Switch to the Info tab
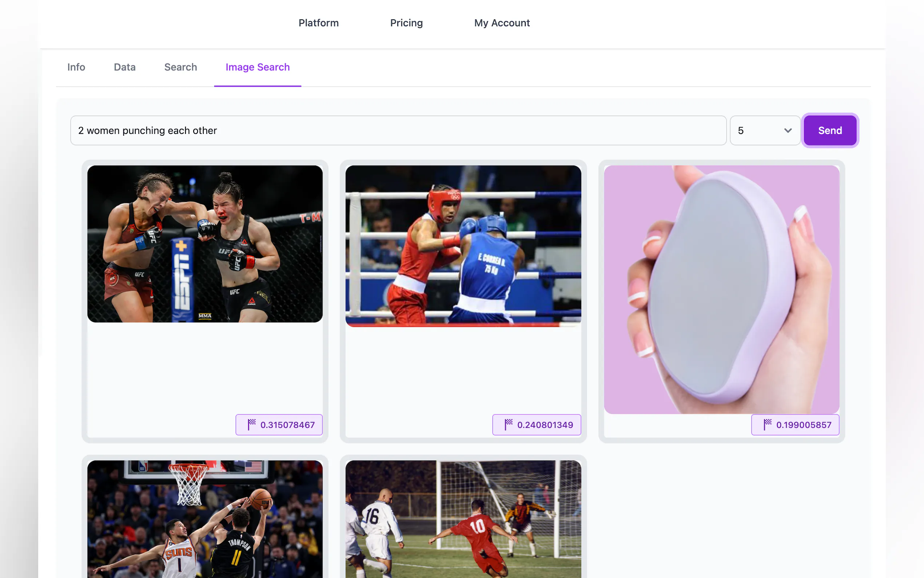The height and width of the screenshot is (578, 924). pos(76,67)
